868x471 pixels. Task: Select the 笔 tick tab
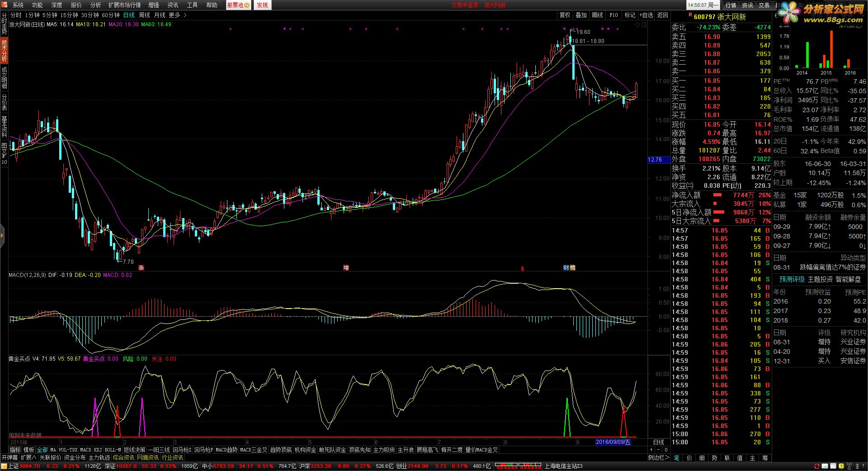pyautogui.click(x=677, y=458)
